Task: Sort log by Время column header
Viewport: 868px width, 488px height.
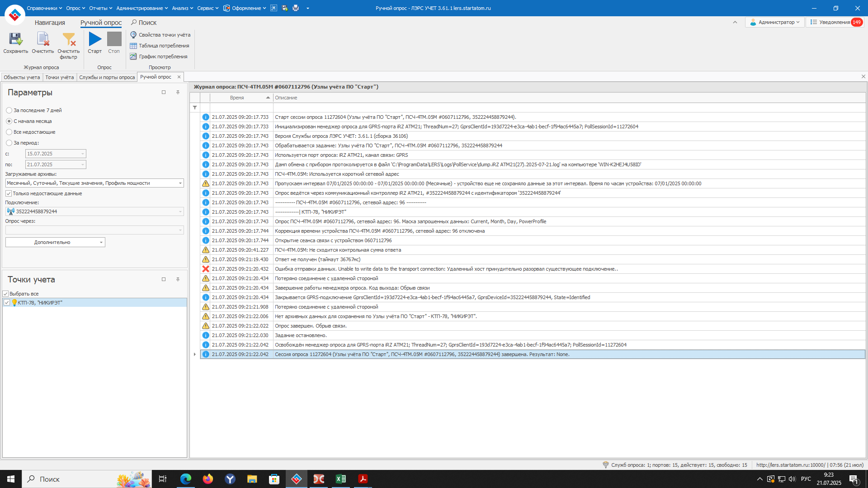Action: click(237, 98)
